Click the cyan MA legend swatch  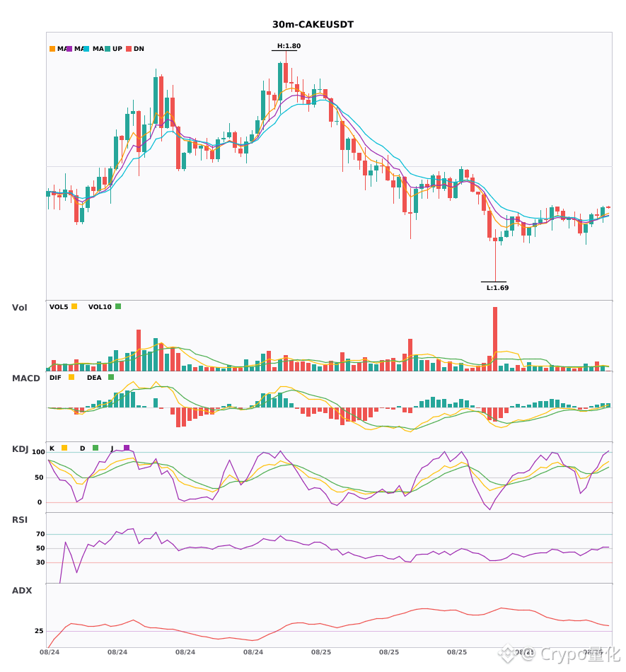(x=86, y=49)
